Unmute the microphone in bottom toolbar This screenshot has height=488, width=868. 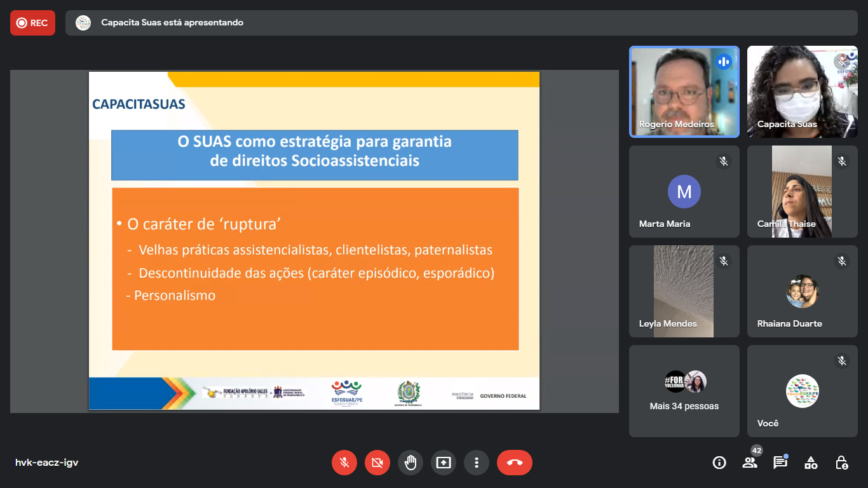click(344, 463)
